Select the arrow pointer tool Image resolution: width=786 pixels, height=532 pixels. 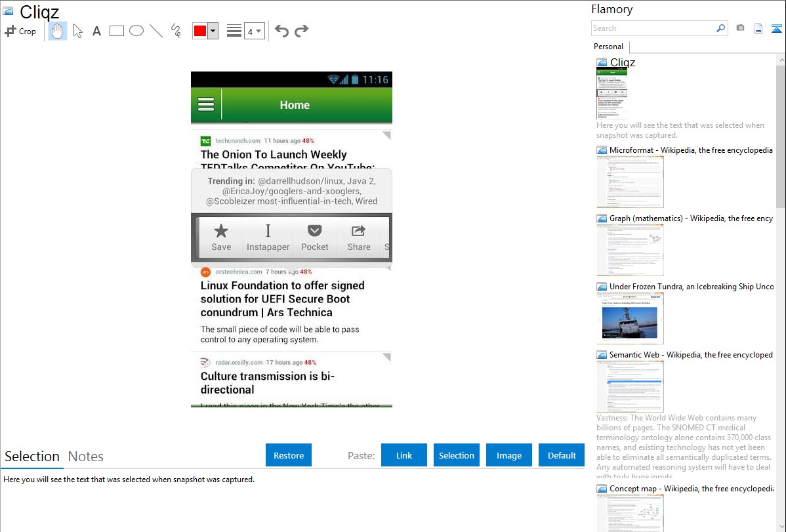[x=77, y=31]
